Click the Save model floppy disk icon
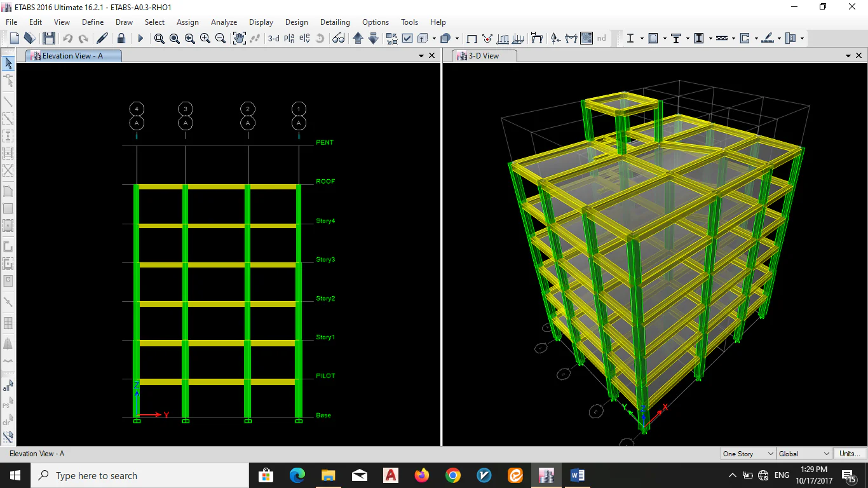This screenshot has height=488, width=868. (x=48, y=38)
